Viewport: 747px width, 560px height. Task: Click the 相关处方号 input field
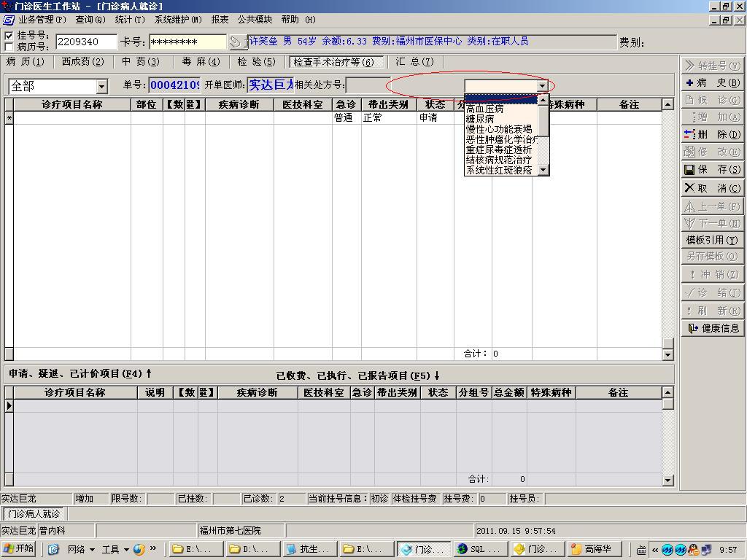[x=368, y=86]
